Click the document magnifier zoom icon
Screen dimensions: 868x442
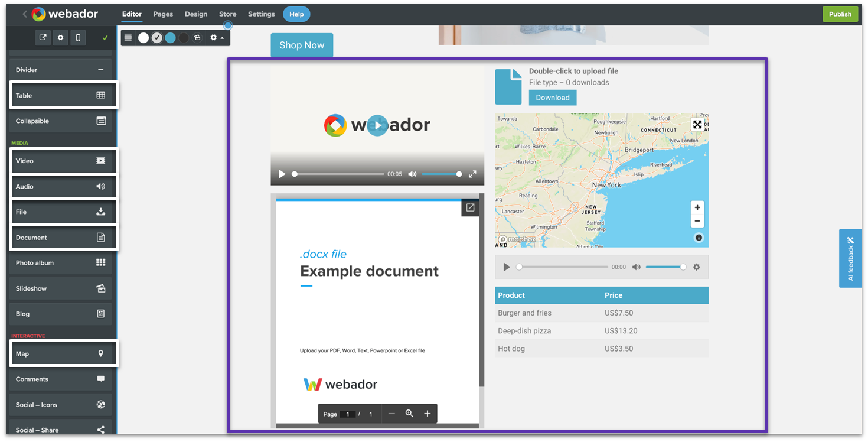pos(409,414)
